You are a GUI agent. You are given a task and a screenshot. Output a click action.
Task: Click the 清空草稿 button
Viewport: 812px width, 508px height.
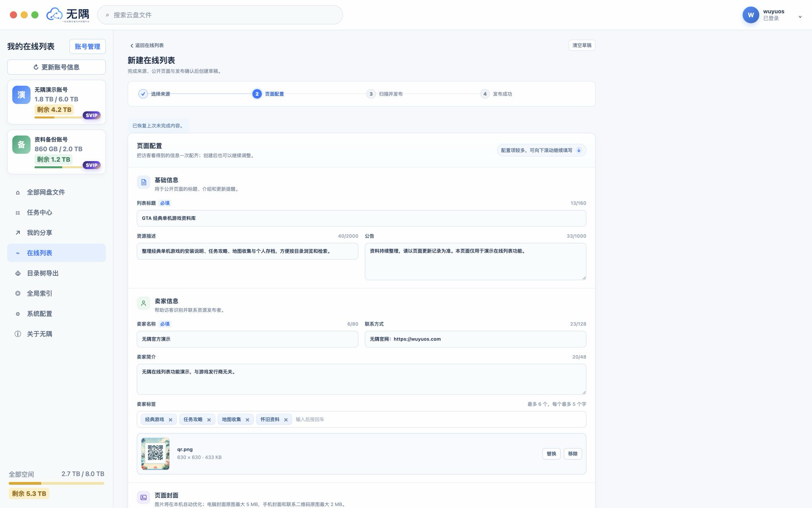point(582,46)
